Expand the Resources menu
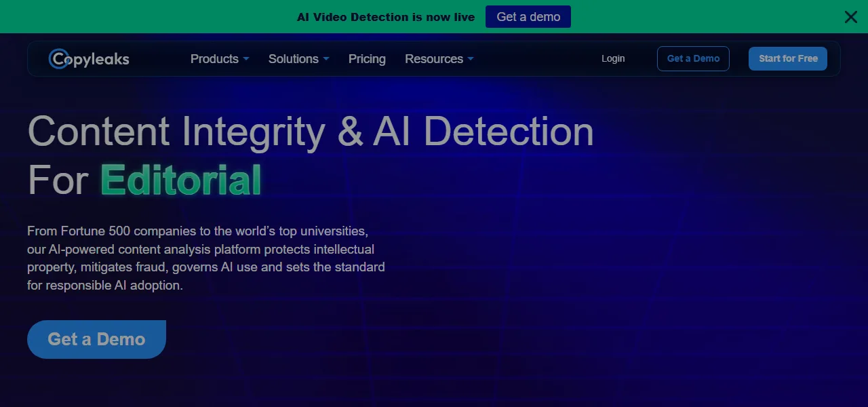 tap(439, 59)
